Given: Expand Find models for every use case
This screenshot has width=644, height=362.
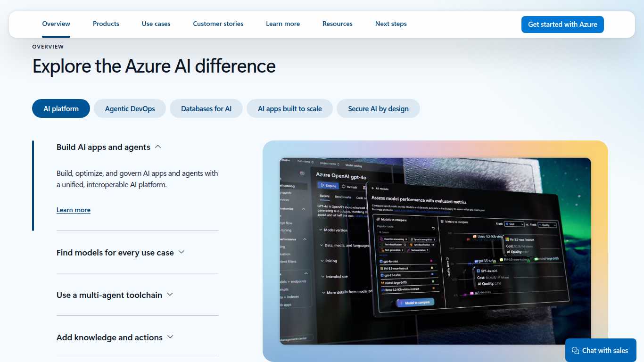Looking at the screenshot, I should pyautogui.click(x=120, y=253).
